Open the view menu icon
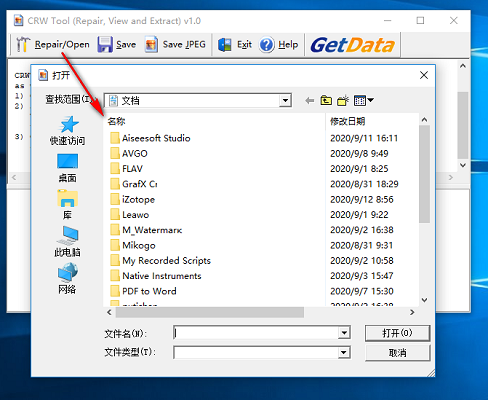This screenshot has height=400, width=488. pyautogui.click(x=364, y=100)
